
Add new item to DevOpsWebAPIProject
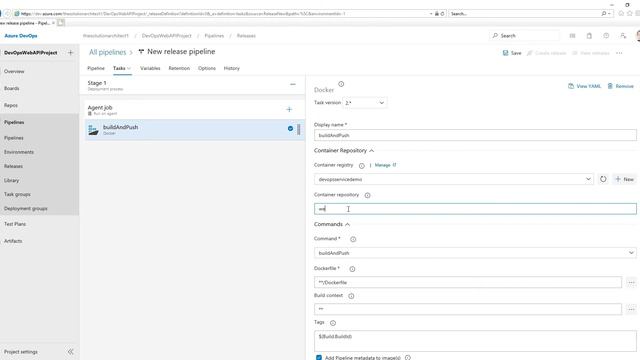tap(70, 53)
